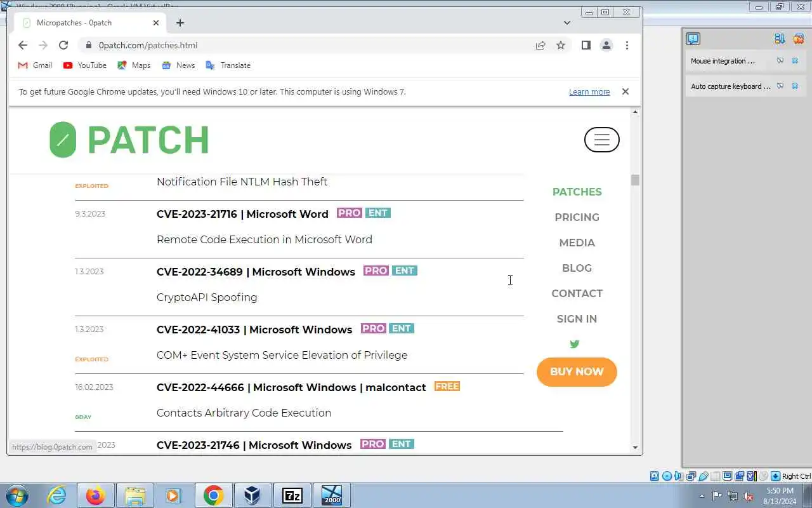Open Windows Explorer folder on taskbar
The image size is (812, 508).
coord(135,495)
